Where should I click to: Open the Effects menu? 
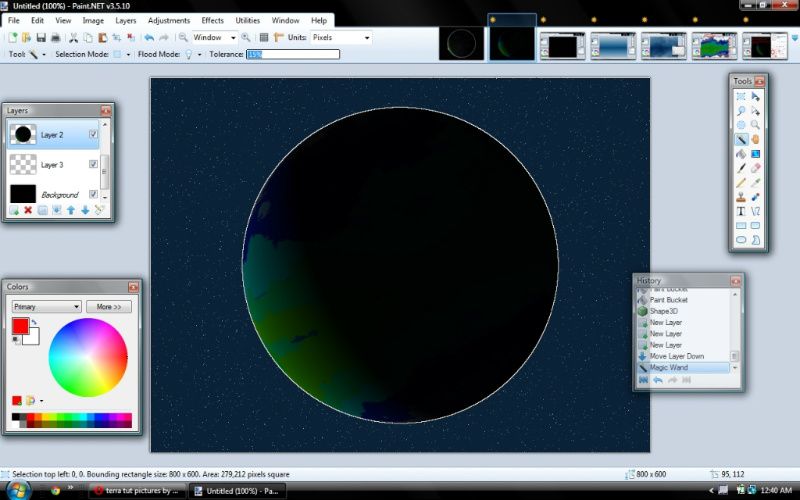[212, 20]
